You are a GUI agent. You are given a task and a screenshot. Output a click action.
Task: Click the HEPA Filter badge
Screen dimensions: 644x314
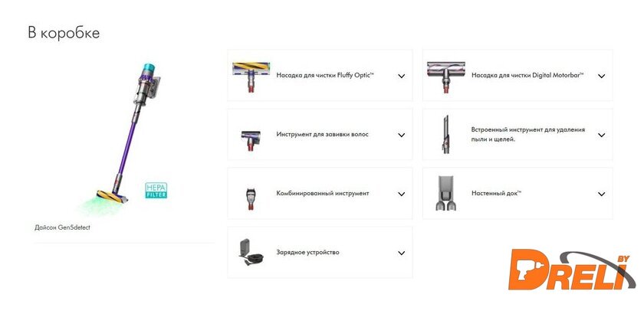(x=156, y=191)
